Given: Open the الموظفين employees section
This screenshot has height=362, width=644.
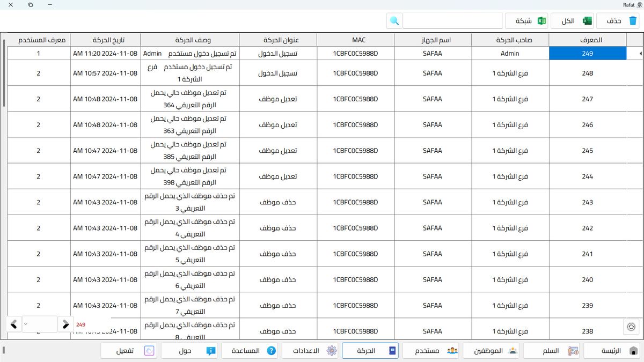Looking at the screenshot, I should click(x=492, y=351).
